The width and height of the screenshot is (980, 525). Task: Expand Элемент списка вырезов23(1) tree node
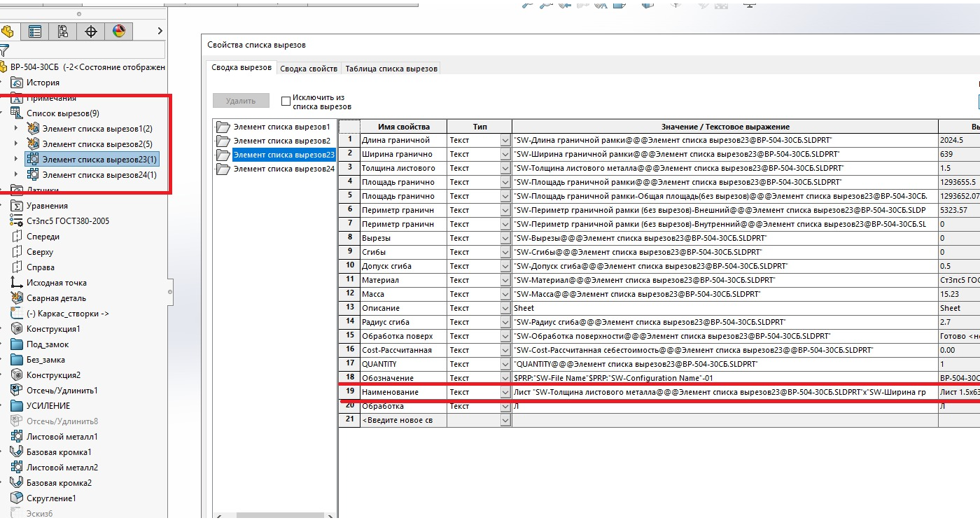(16, 160)
